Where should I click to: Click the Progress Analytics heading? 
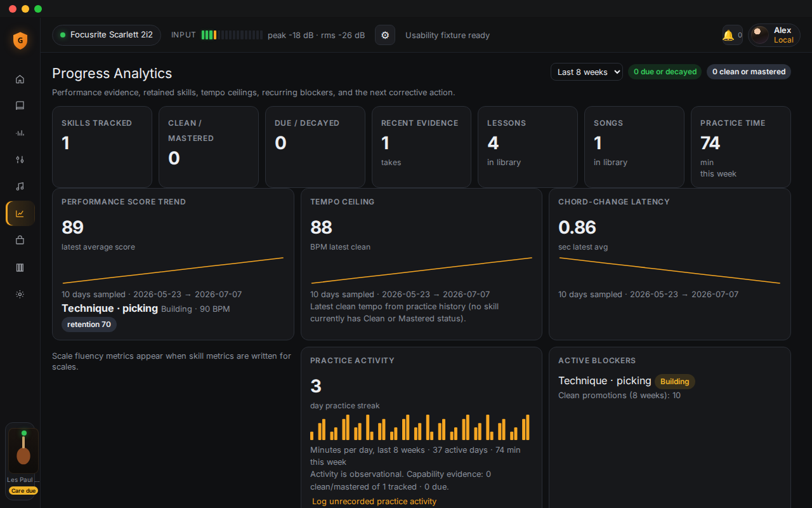112,73
